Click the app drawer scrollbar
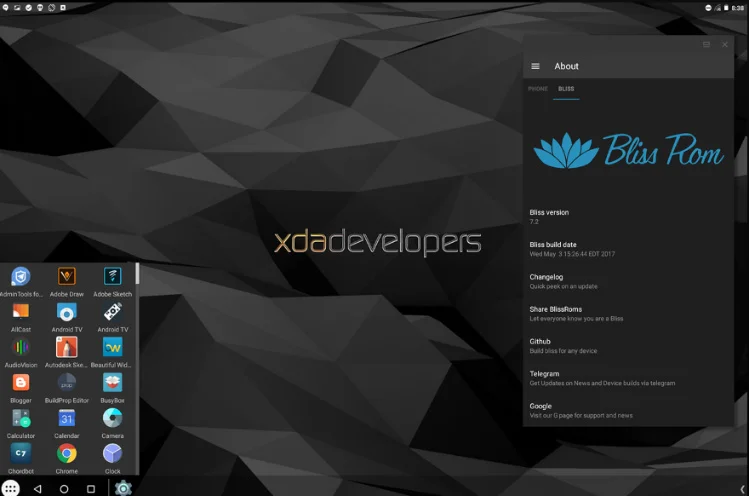The height and width of the screenshot is (496, 749). (x=137, y=273)
